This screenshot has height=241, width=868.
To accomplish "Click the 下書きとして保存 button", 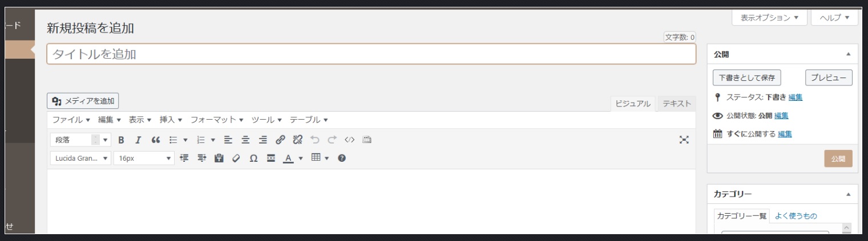I will [x=746, y=77].
